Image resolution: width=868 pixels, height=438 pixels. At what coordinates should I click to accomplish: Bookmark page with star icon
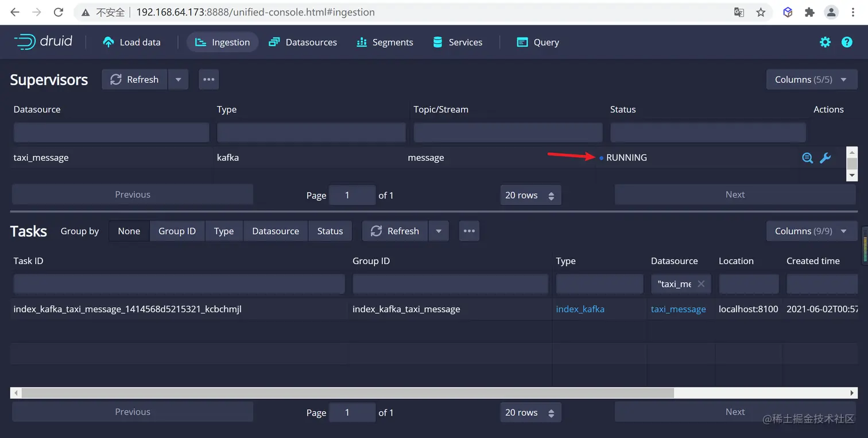761,12
